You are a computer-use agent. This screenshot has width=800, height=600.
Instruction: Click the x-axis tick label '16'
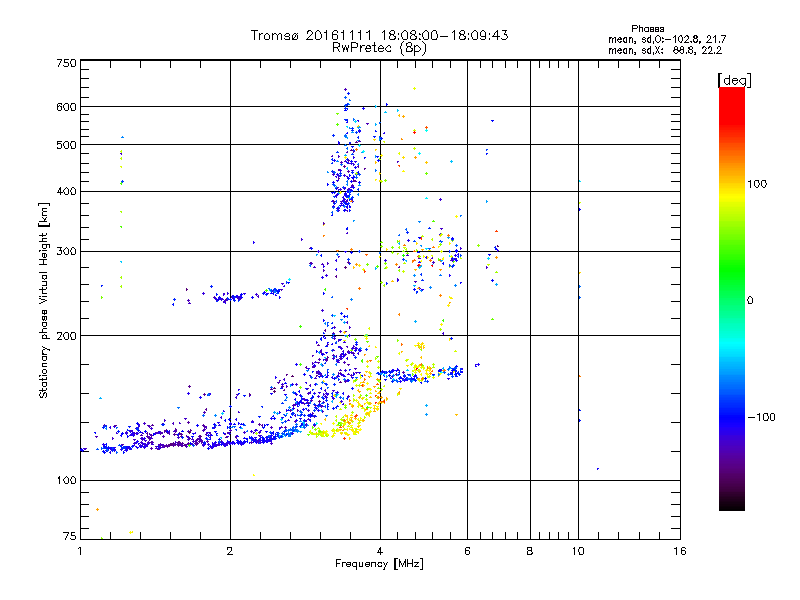(680, 551)
